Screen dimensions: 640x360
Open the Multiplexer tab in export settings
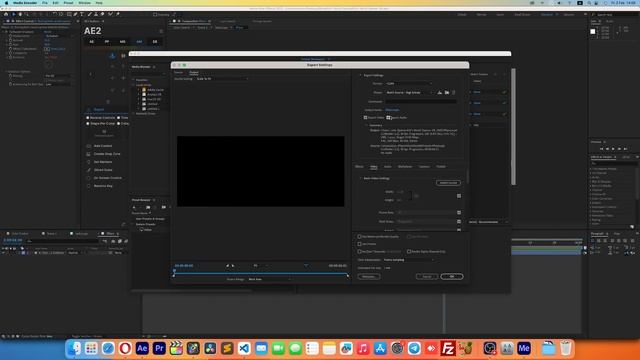click(x=405, y=167)
